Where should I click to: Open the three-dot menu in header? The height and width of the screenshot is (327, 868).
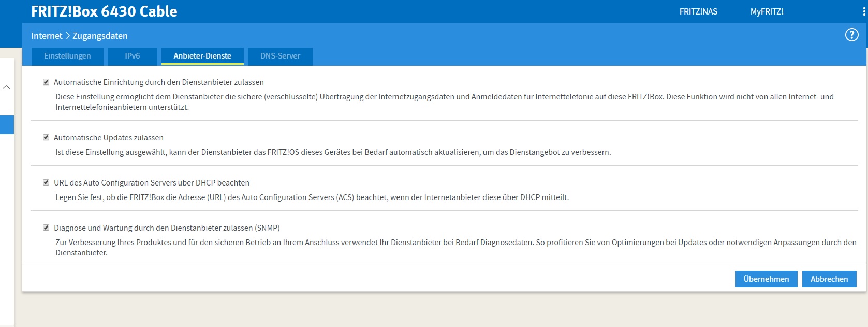click(x=864, y=11)
